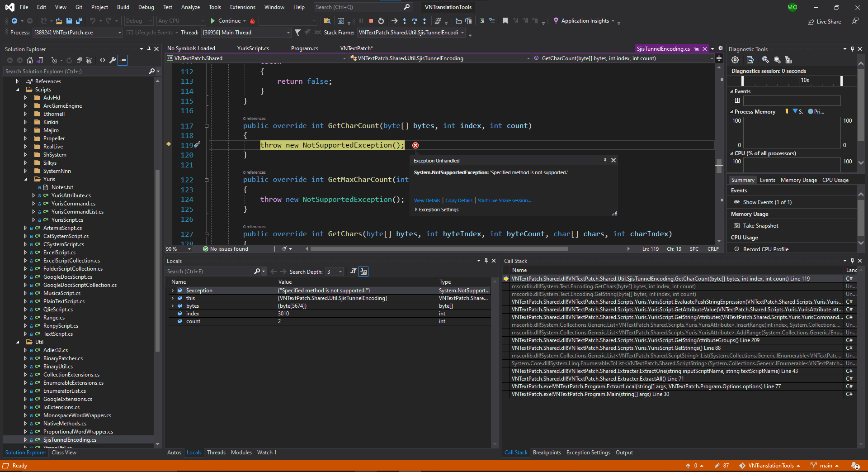The height and width of the screenshot is (472, 868).
Task: Restart the debugging session
Action: tap(381, 21)
